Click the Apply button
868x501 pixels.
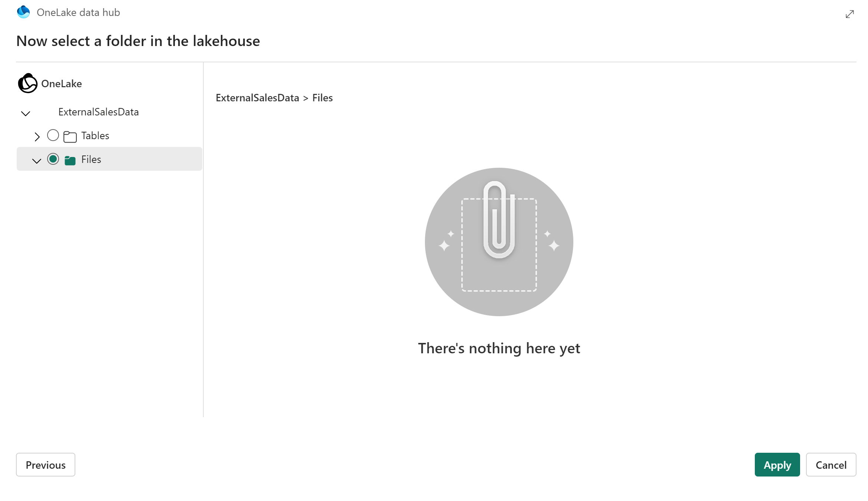tap(777, 465)
